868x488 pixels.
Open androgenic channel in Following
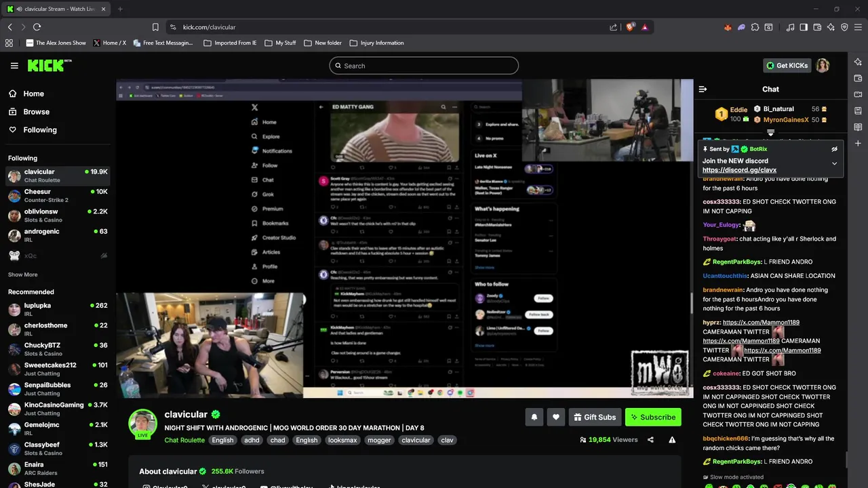click(x=58, y=235)
